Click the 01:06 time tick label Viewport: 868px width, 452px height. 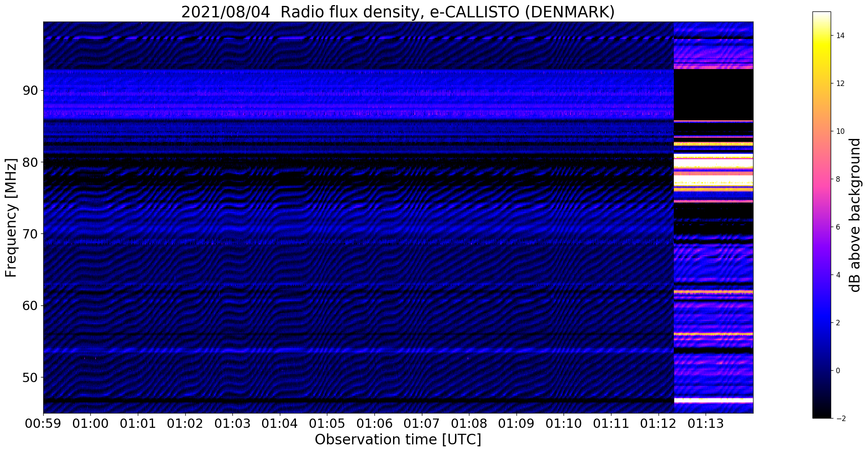[x=374, y=423]
